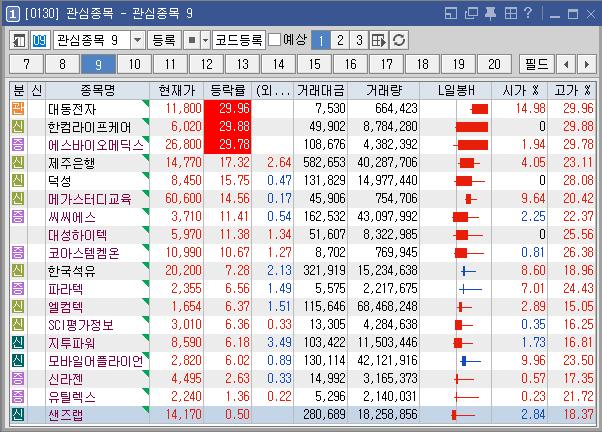Click the 코드등록 button
Image resolution: width=602 pixels, height=432 pixels.
239,40
